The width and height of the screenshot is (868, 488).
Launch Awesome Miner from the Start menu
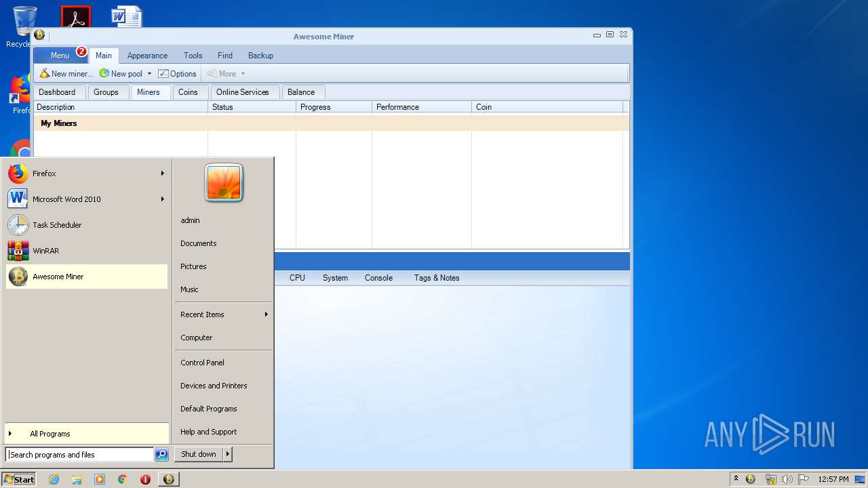(x=87, y=277)
